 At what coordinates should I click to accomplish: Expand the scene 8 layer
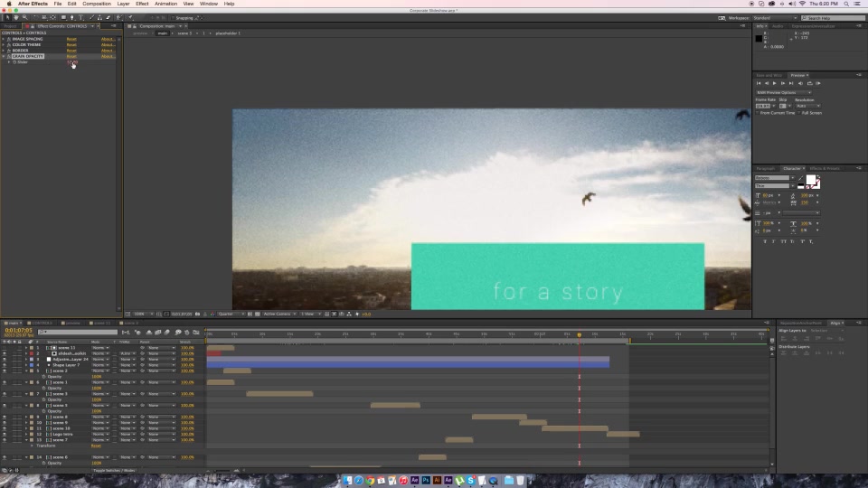pos(26,417)
